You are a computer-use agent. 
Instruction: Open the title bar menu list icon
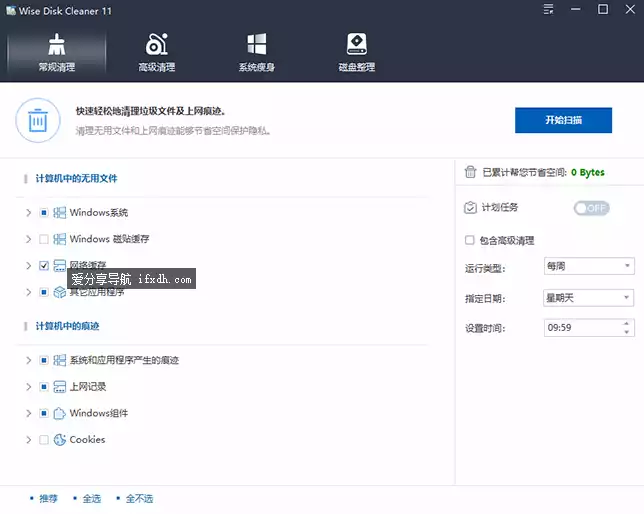pyautogui.click(x=548, y=9)
